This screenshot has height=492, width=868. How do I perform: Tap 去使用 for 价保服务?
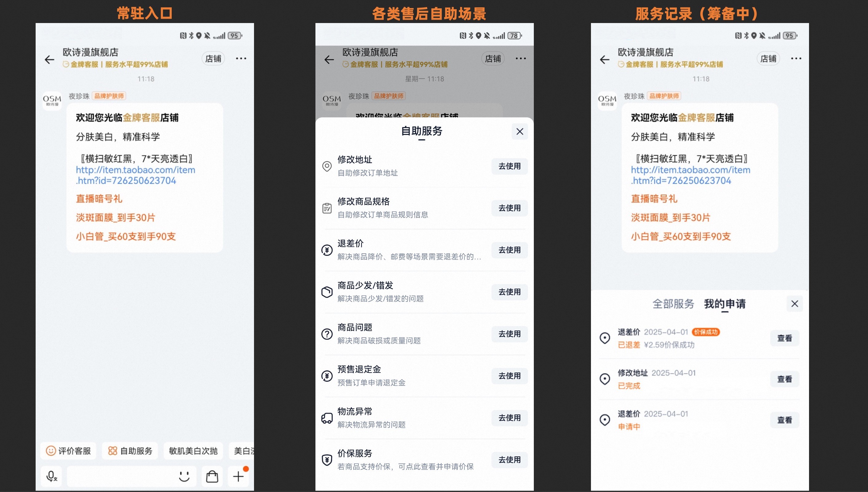click(509, 459)
